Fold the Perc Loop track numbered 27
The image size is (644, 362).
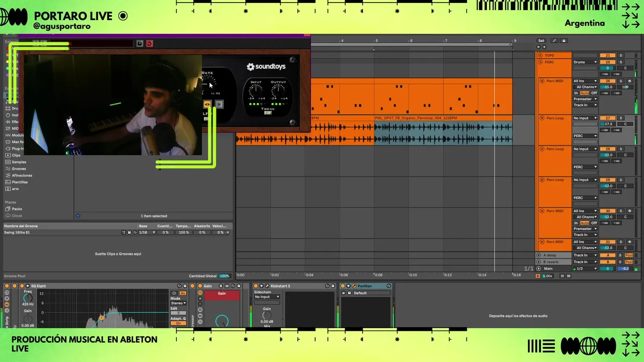pyautogui.click(x=542, y=118)
